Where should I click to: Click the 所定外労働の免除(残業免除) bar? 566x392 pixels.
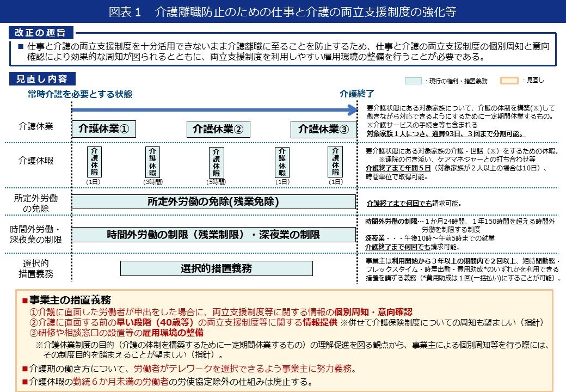212,202
